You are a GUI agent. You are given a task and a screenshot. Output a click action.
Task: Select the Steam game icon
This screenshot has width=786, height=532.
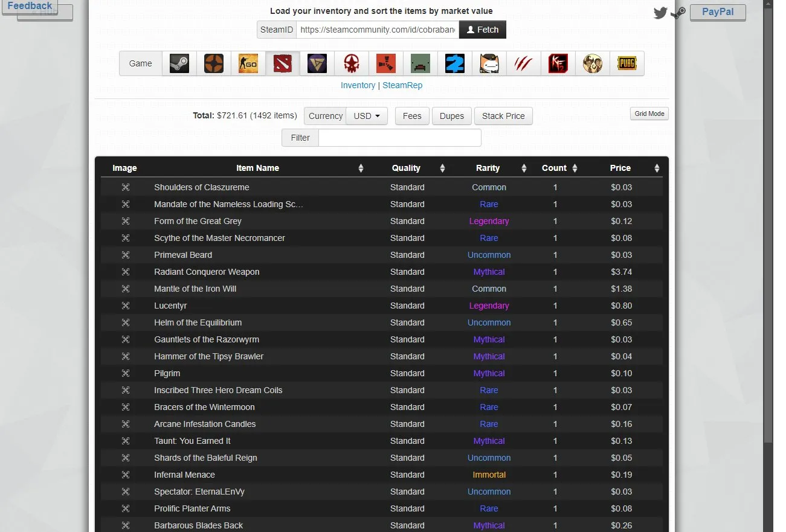pos(179,63)
